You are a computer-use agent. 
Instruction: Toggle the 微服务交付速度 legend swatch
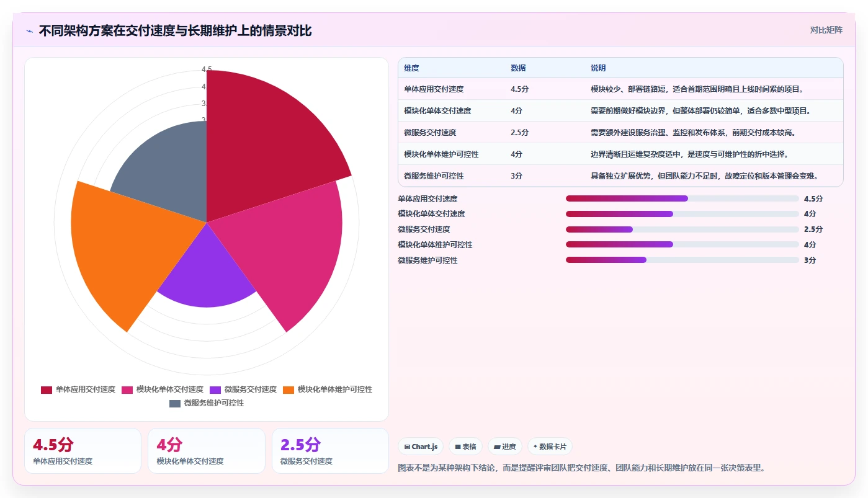click(215, 389)
